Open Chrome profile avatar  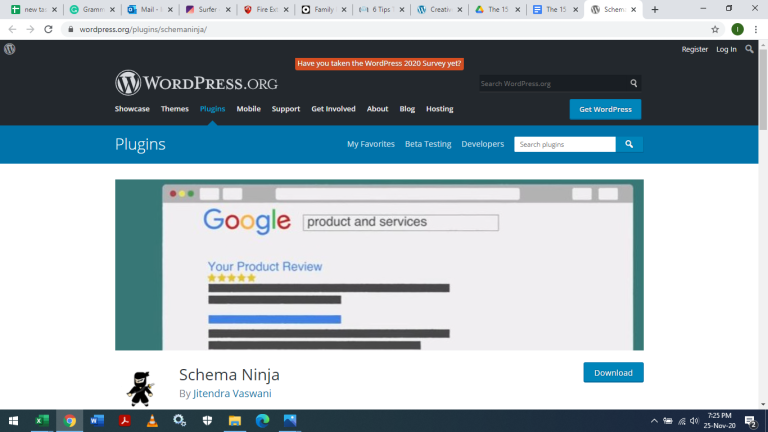click(737, 29)
